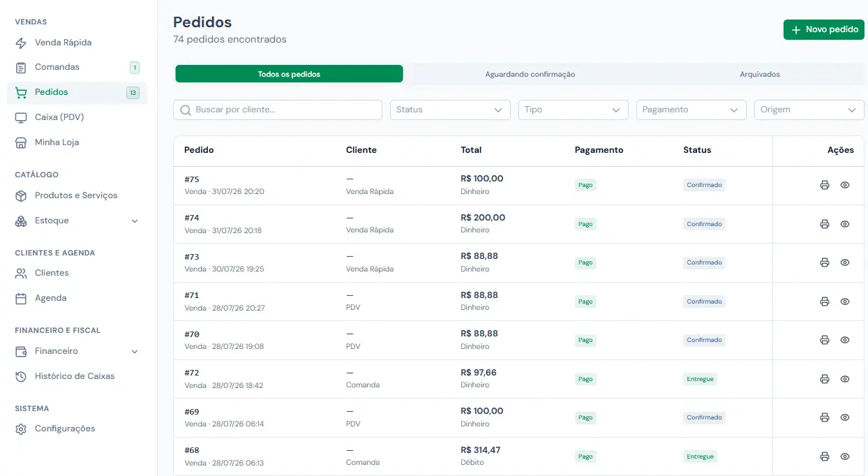868x476 pixels.
Task: Print order #74
Action: tap(824, 224)
